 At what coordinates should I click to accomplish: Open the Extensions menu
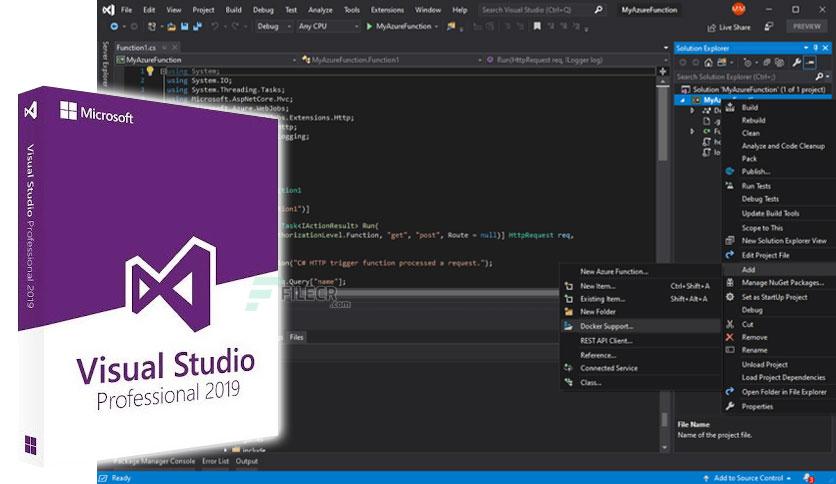coord(387,9)
